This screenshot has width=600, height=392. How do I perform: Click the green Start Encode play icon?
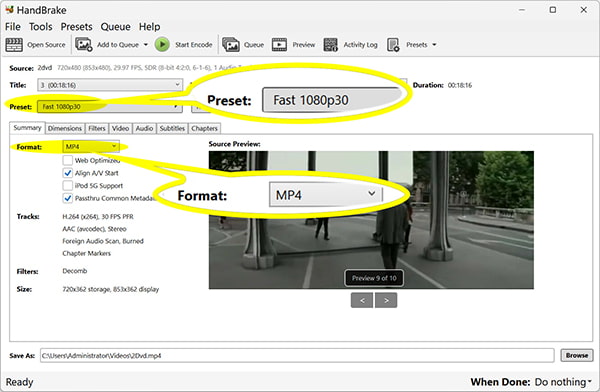tap(162, 44)
